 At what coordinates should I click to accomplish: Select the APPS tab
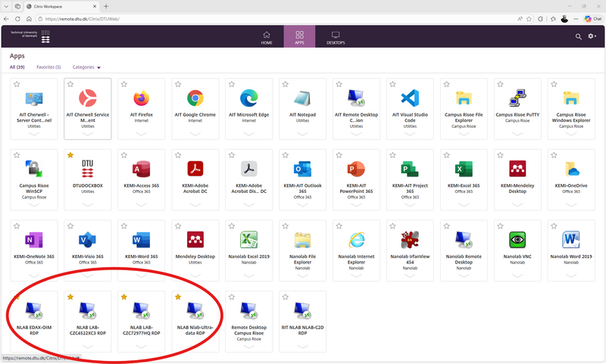299,37
